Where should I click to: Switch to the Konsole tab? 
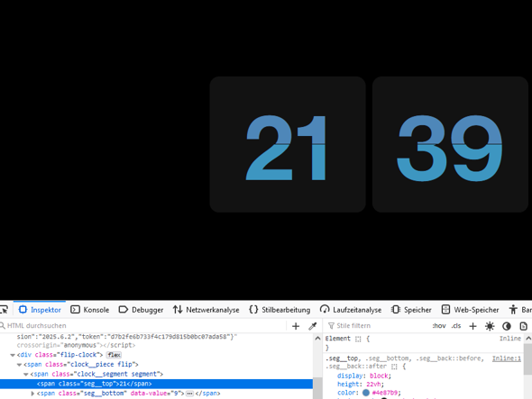coord(90,310)
